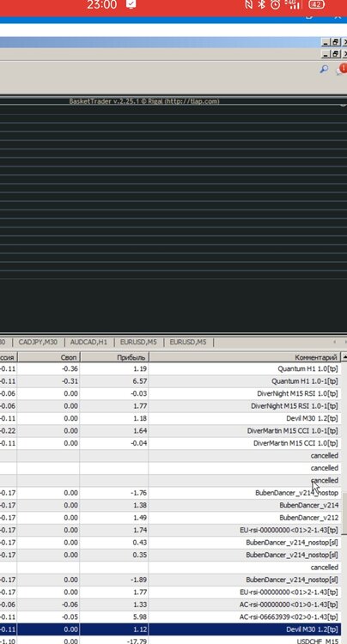Open the chat notifications icon with red badge
The width and height of the screenshot is (347, 644).
[x=341, y=69]
